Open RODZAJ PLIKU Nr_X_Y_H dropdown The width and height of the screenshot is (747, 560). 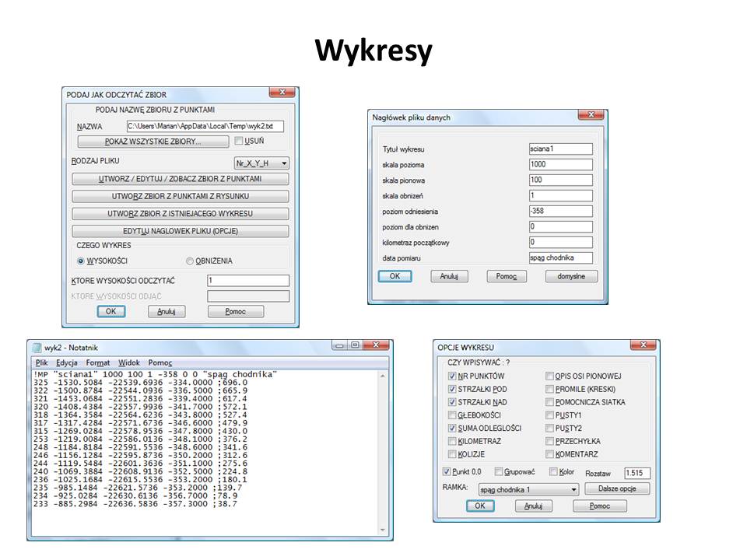point(261,163)
